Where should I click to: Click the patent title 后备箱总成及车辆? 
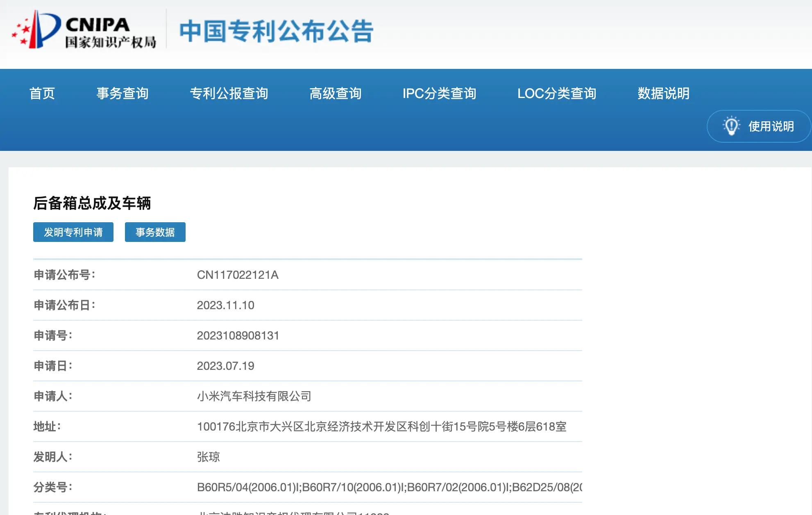[92, 203]
